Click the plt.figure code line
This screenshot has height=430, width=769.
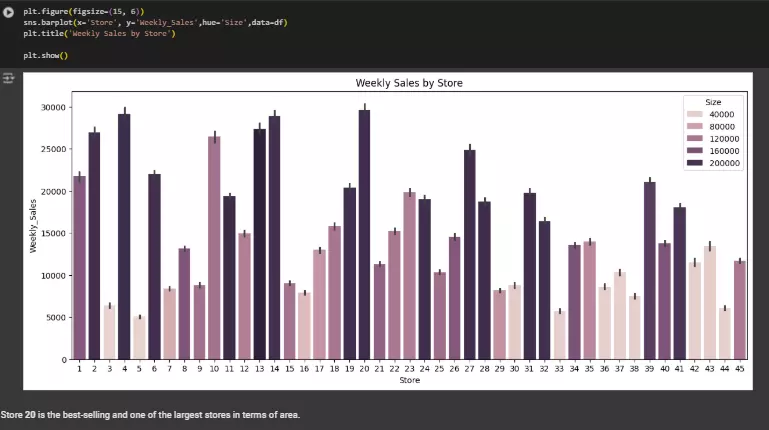pos(84,11)
